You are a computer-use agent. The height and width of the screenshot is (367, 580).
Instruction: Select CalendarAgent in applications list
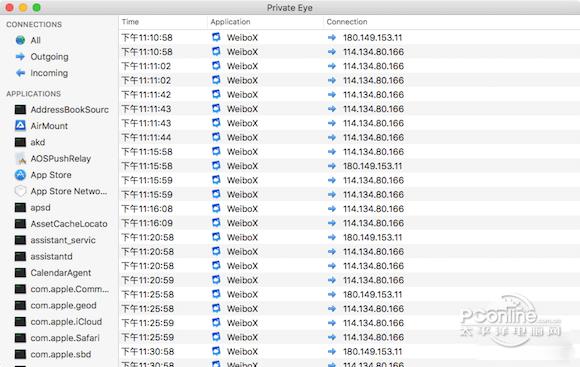(x=61, y=273)
